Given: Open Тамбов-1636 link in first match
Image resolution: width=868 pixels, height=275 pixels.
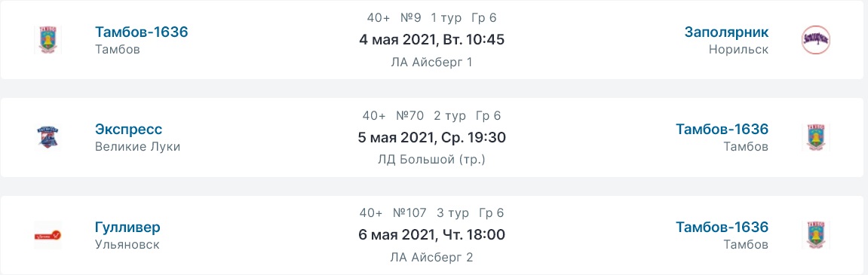Looking at the screenshot, I should (x=142, y=32).
